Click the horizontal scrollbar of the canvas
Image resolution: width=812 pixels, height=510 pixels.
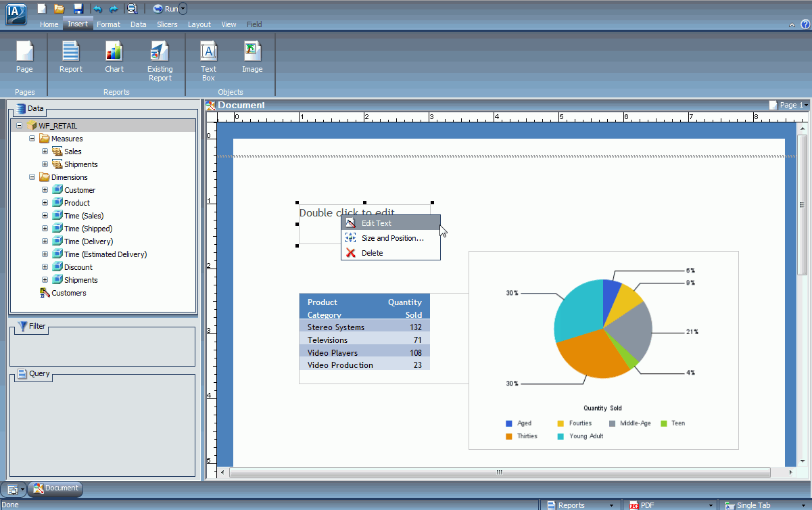pos(500,472)
